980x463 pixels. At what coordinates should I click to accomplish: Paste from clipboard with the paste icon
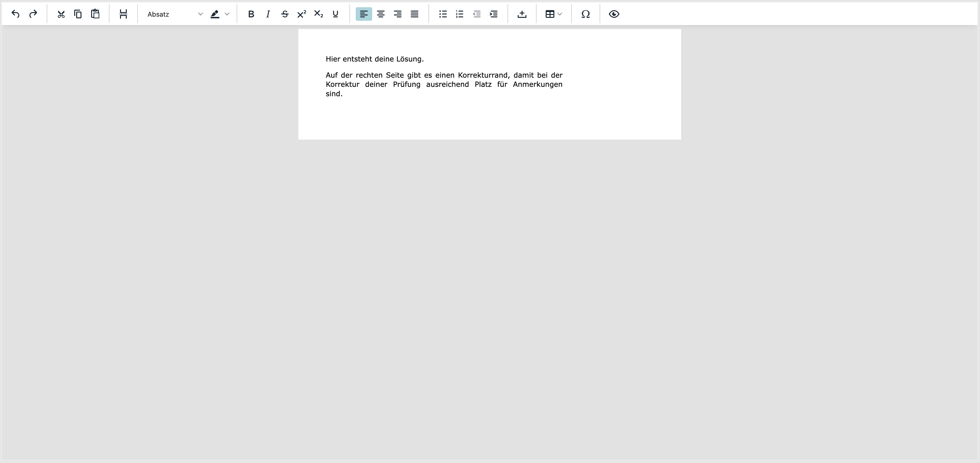[x=95, y=14]
